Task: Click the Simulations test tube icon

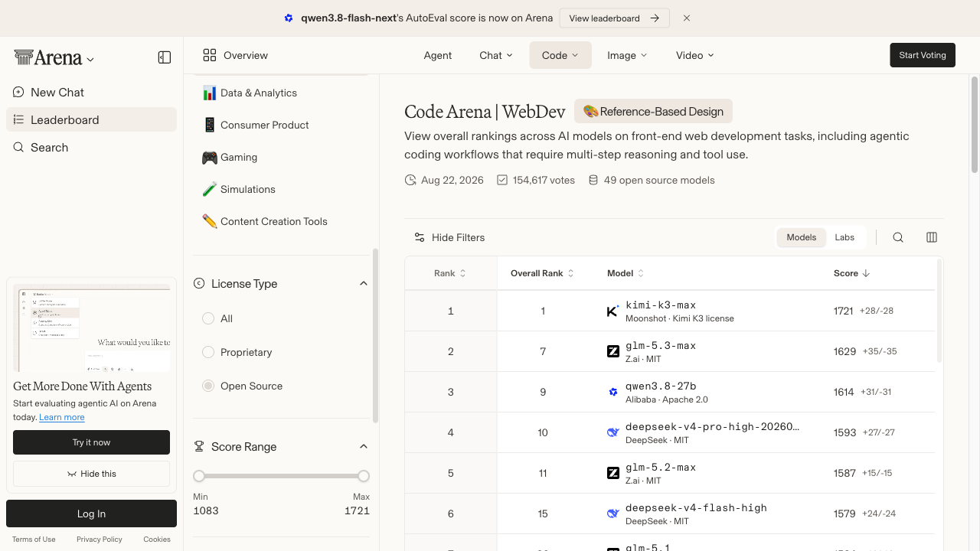Action: coord(210,189)
